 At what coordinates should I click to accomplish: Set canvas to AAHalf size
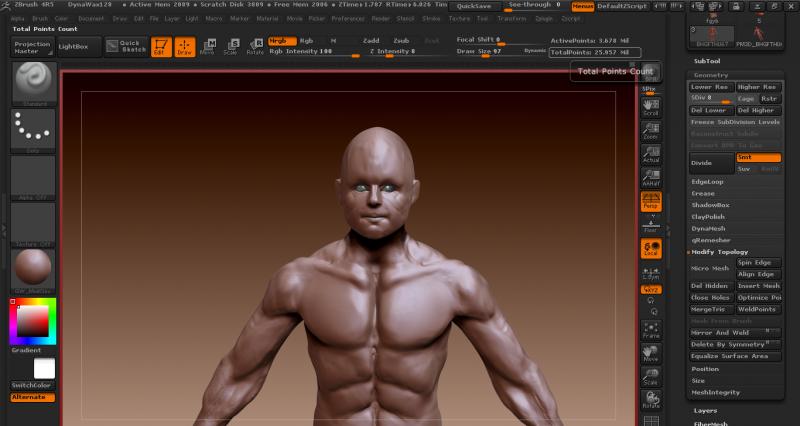pyautogui.click(x=651, y=178)
